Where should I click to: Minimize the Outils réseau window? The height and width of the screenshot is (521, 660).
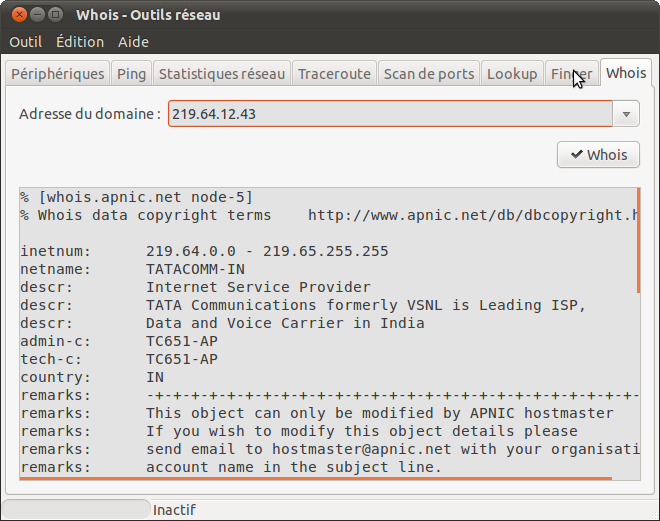tap(37, 15)
